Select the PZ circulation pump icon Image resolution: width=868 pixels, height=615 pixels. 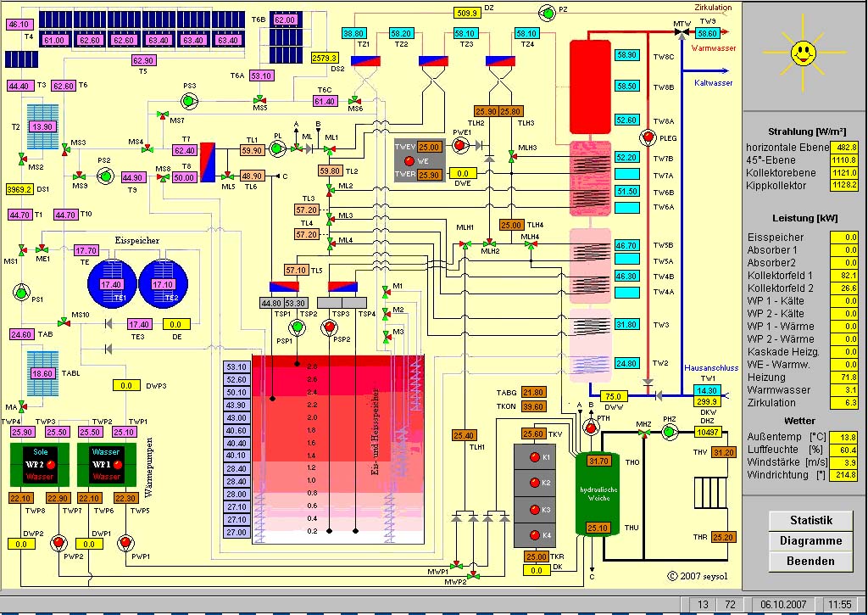point(545,10)
